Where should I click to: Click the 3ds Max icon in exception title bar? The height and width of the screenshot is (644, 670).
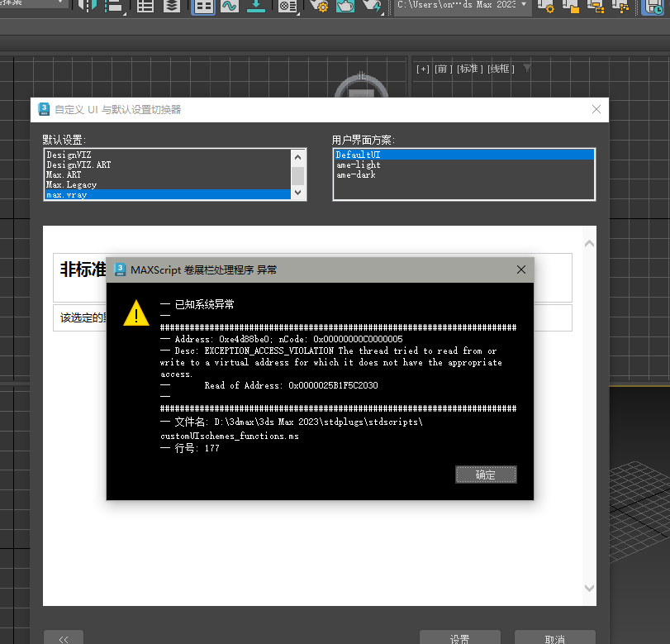pyautogui.click(x=120, y=270)
